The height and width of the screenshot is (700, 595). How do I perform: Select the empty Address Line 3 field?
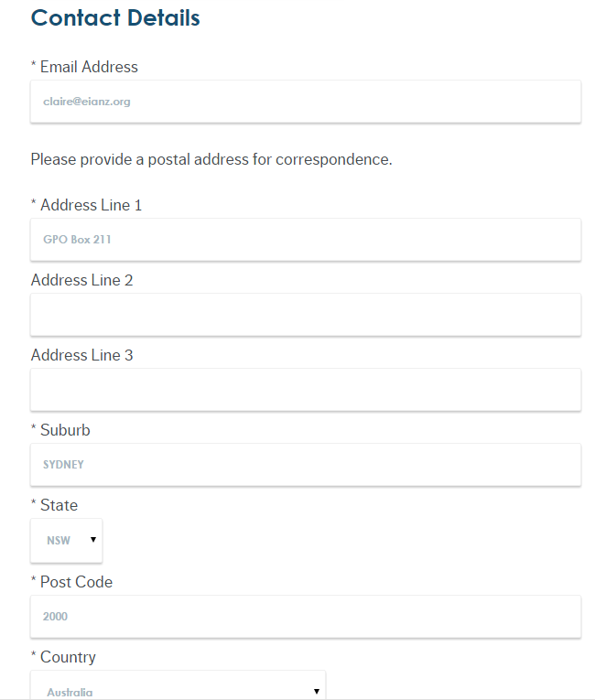(x=306, y=390)
